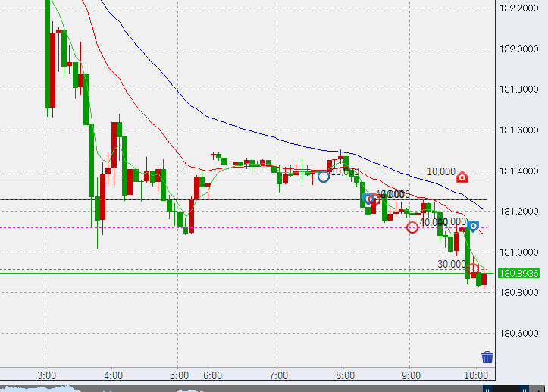
Task: Click the blue order tag after 8:00
Action: tap(367, 199)
